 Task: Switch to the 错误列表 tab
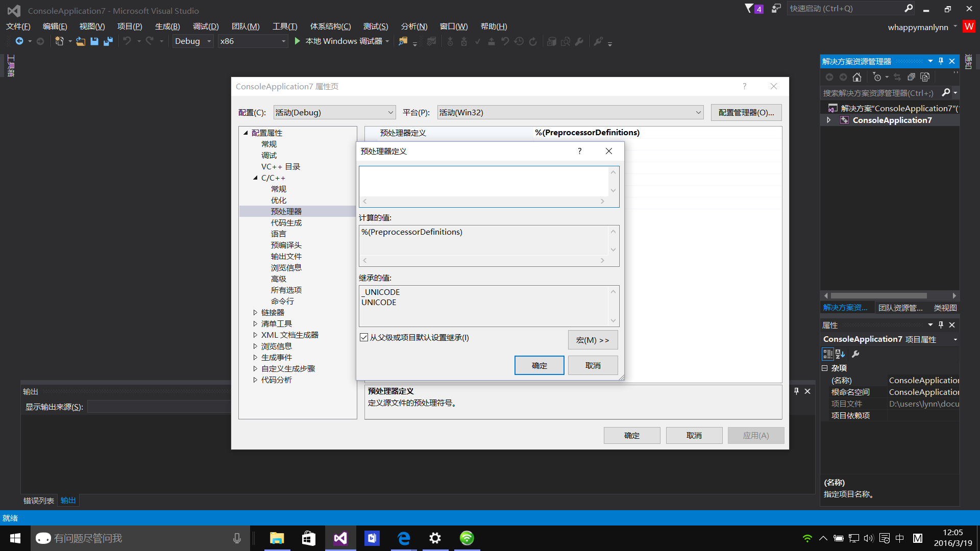pos(39,500)
